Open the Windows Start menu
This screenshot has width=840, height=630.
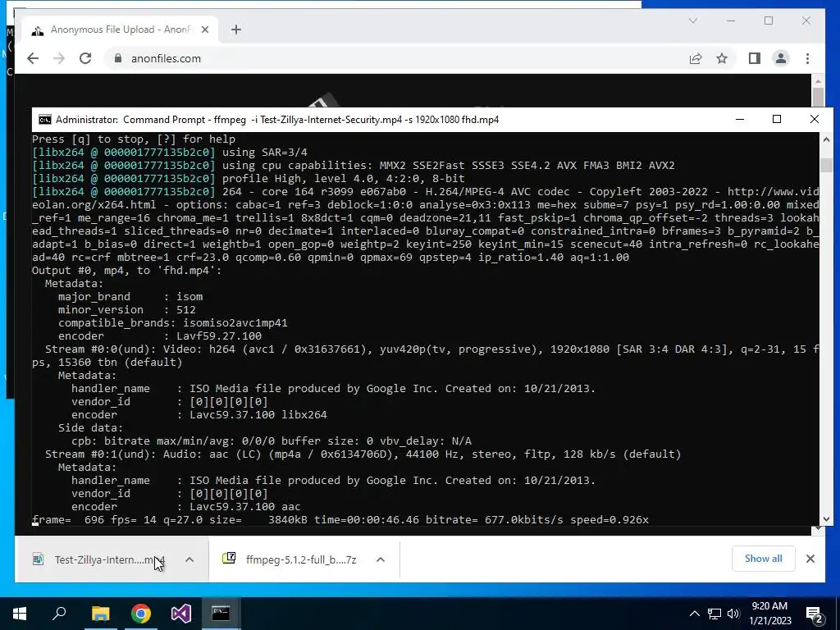click(x=20, y=614)
